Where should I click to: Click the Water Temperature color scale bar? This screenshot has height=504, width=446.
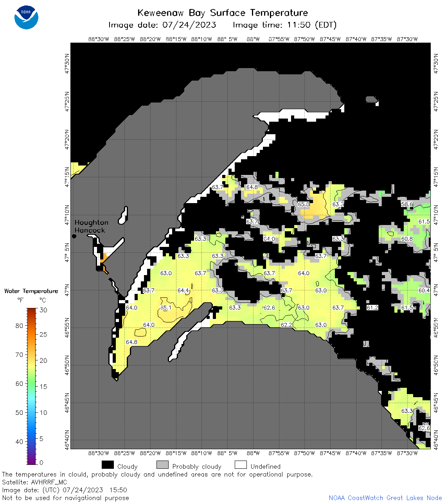coord(31,386)
